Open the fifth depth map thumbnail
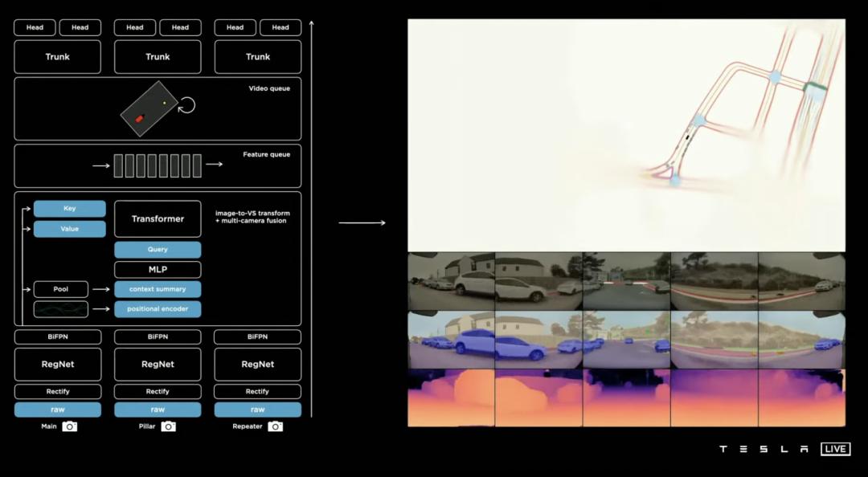The image size is (868, 477). (x=802, y=397)
